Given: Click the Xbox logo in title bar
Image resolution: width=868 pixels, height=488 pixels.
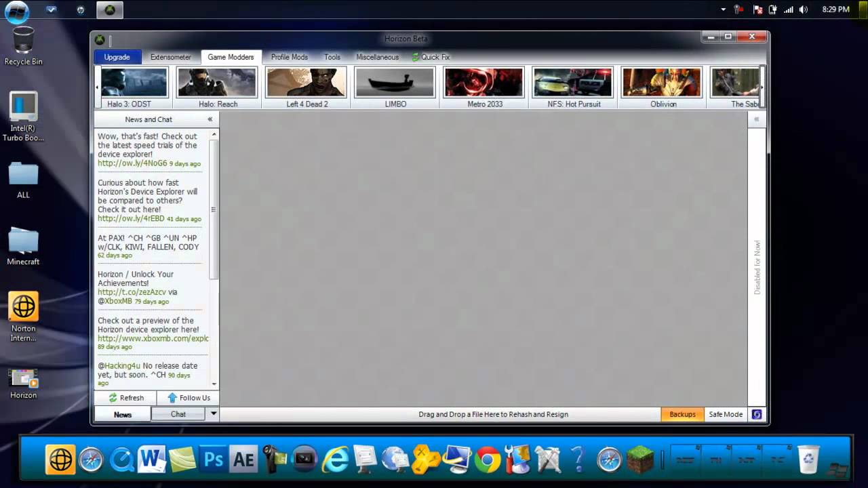Looking at the screenshot, I should click(100, 40).
